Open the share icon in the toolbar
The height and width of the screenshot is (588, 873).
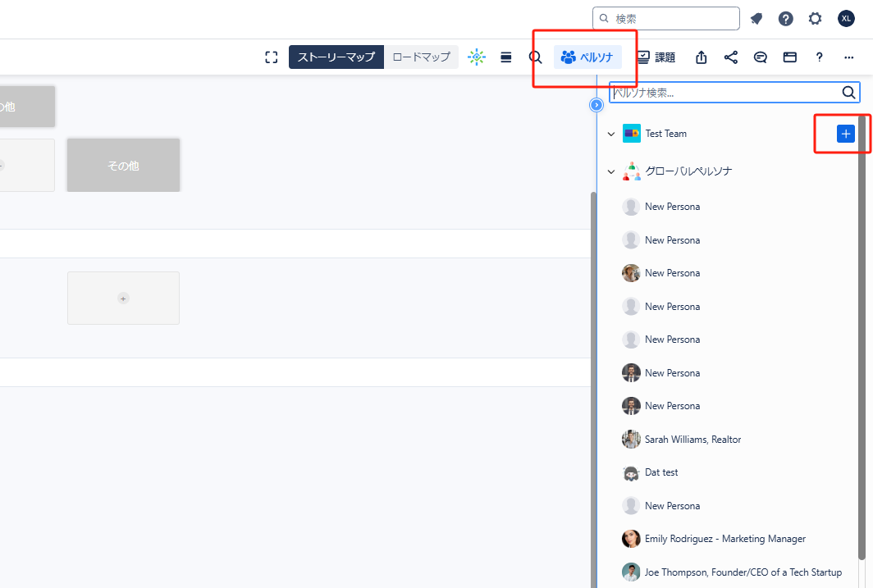pyautogui.click(x=731, y=57)
